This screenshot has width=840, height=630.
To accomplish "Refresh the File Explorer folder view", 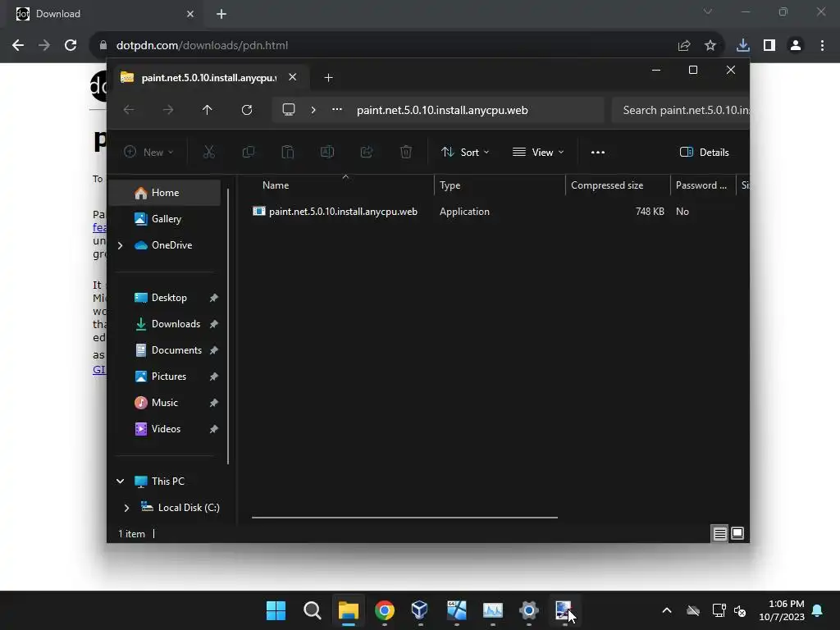I will tap(246, 110).
